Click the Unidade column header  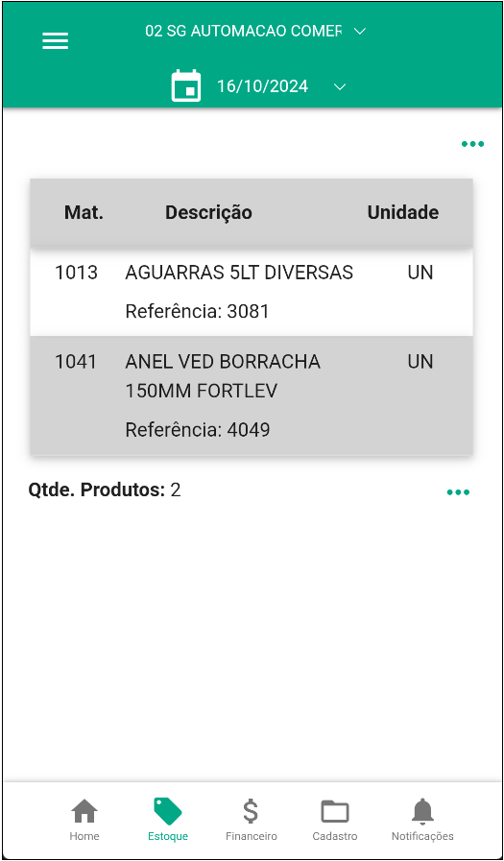point(403,212)
